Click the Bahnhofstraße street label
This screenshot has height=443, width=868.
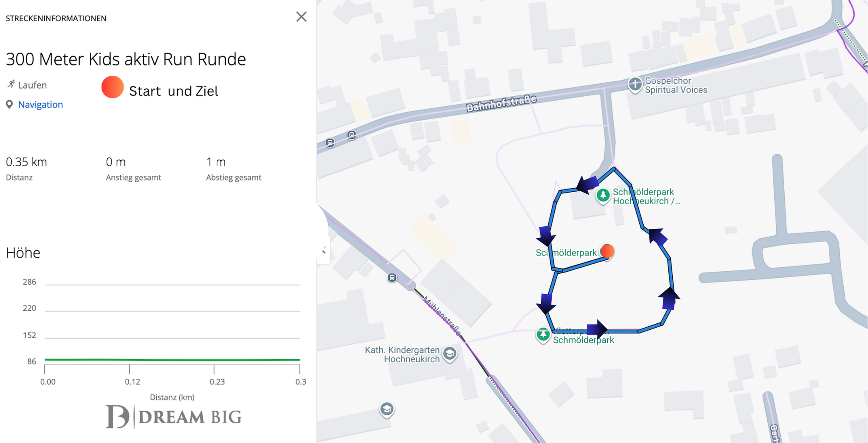(x=501, y=103)
